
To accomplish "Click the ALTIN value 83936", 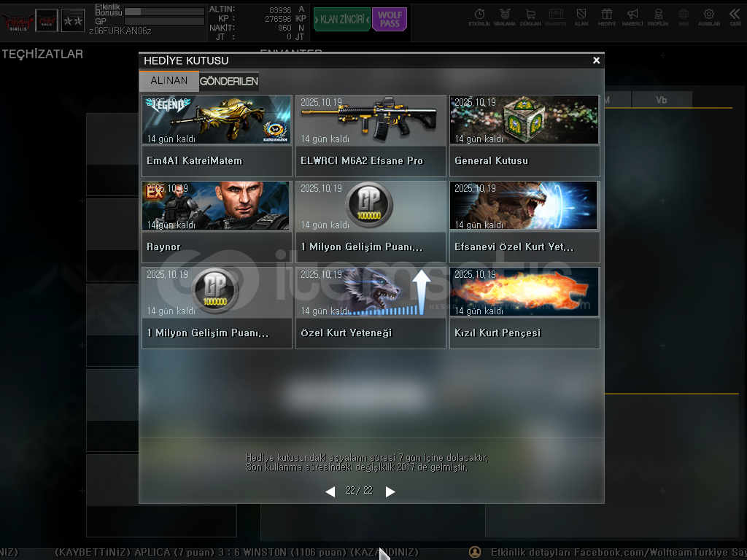I will point(280,10).
